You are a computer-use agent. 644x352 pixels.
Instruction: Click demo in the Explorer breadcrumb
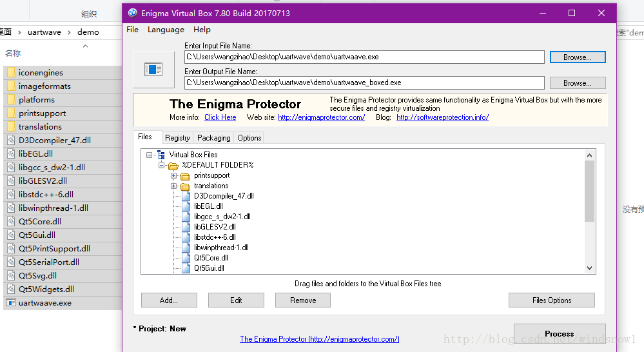click(88, 32)
